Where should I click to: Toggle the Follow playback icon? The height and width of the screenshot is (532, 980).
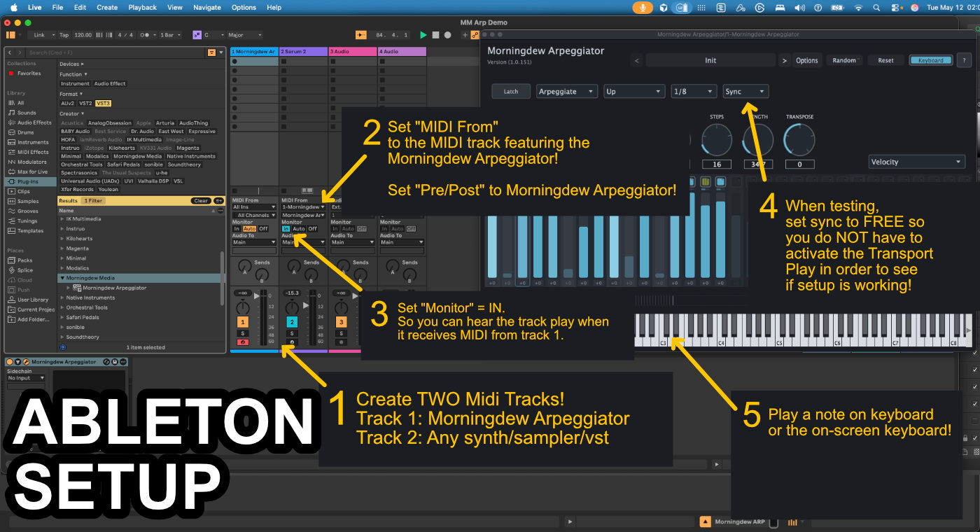pyautogui.click(x=361, y=35)
